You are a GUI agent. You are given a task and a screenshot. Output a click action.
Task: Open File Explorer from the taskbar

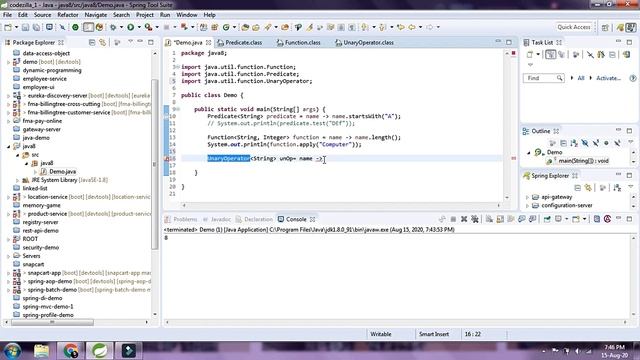[x=41, y=351]
